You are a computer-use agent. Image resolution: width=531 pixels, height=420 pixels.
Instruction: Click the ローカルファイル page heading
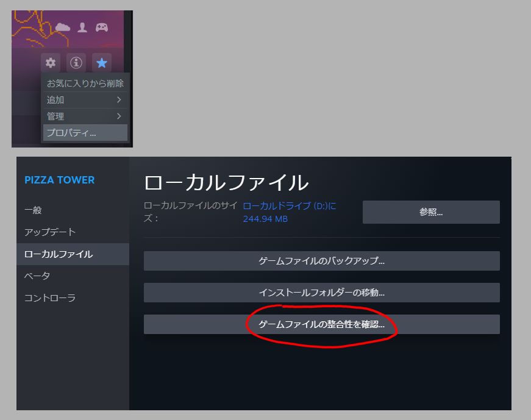click(226, 182)
